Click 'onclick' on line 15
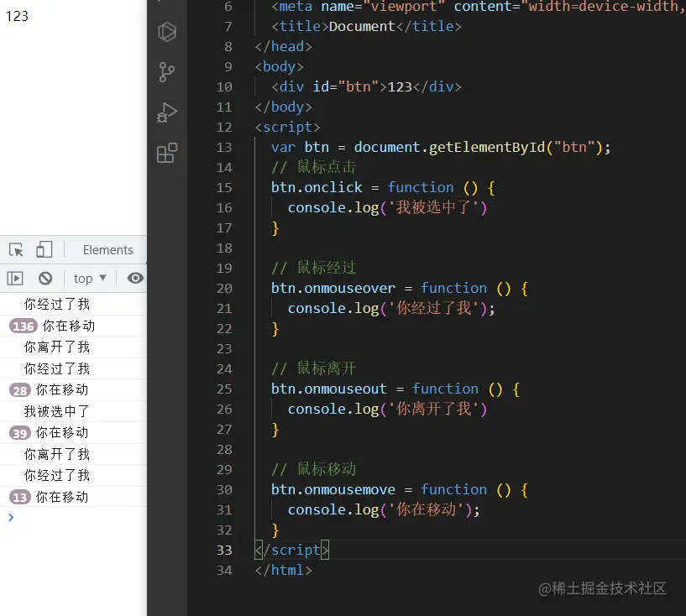The height and width of the screenshot is (616, 686). [x=333, y=187]
